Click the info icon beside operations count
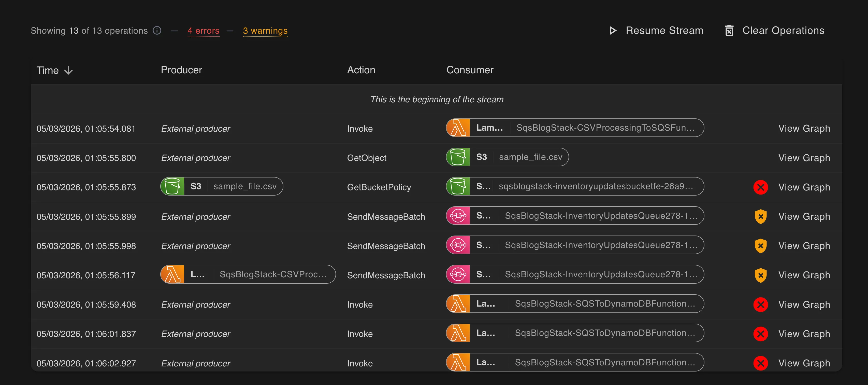 [157, 31]
